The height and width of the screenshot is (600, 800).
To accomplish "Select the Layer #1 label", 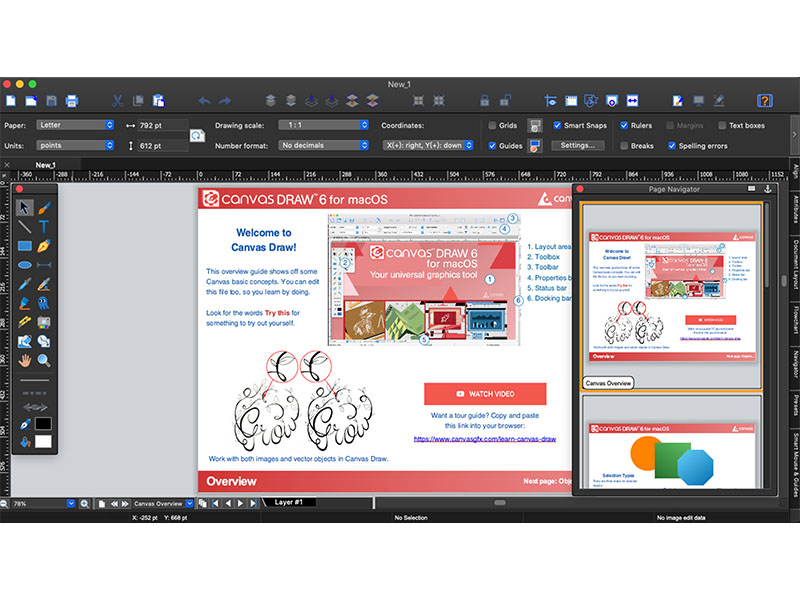I will [x=288, y=502].
